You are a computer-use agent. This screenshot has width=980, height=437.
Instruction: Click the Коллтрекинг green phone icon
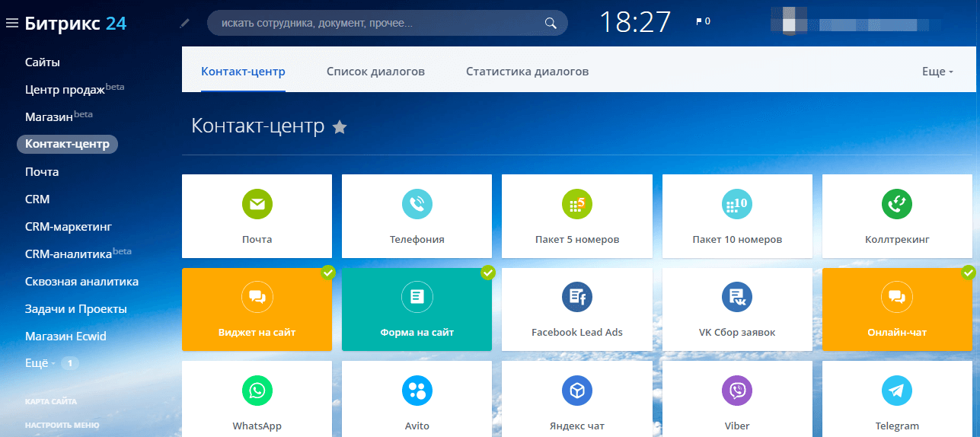896,204
